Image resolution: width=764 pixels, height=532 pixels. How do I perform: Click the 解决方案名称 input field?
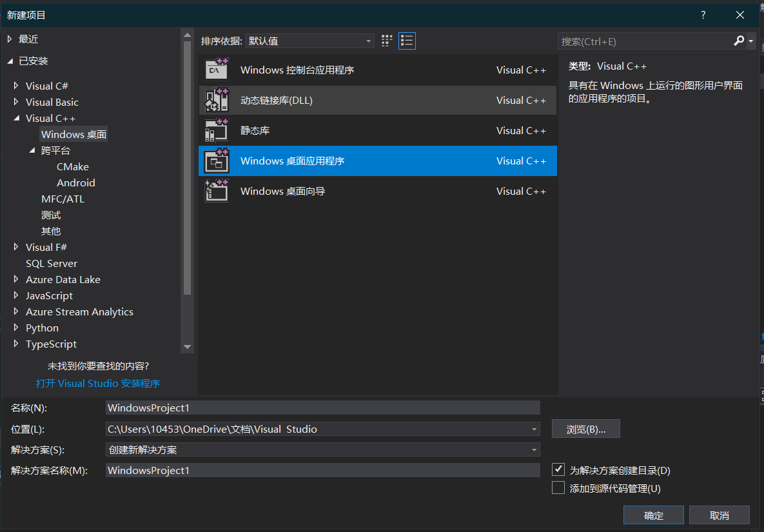click(322, 470)
